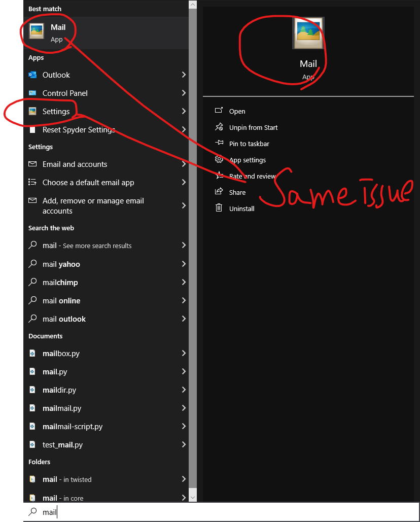Open the mailmail-script.py document
420x522 pixels.
pyautogui.click(x=106, y=427)
